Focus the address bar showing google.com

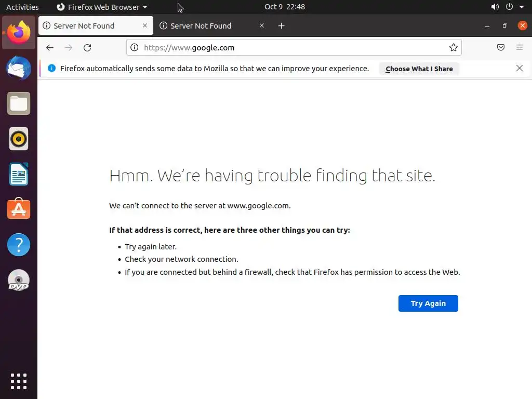(294, 47)
